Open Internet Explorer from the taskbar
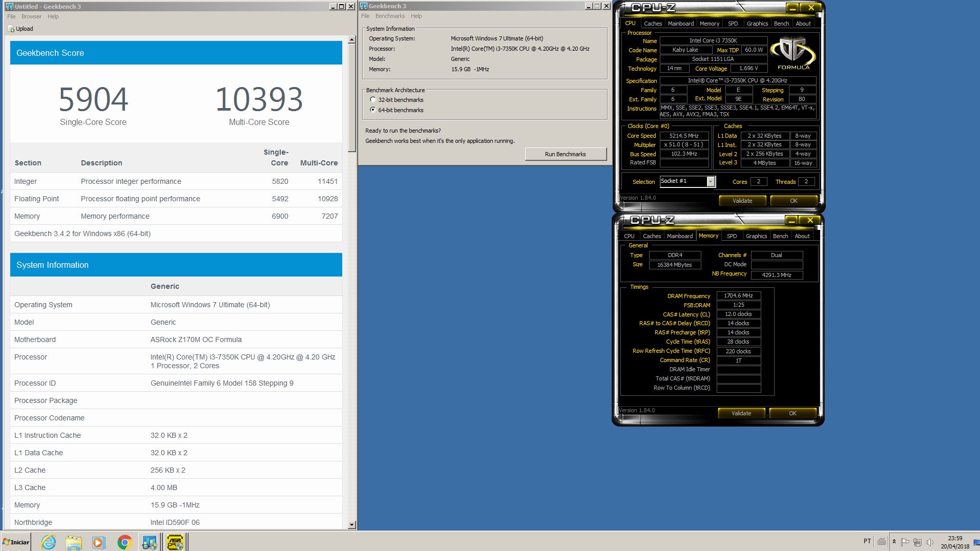Screen dimensions: 980x551 [x=49, y=542]
